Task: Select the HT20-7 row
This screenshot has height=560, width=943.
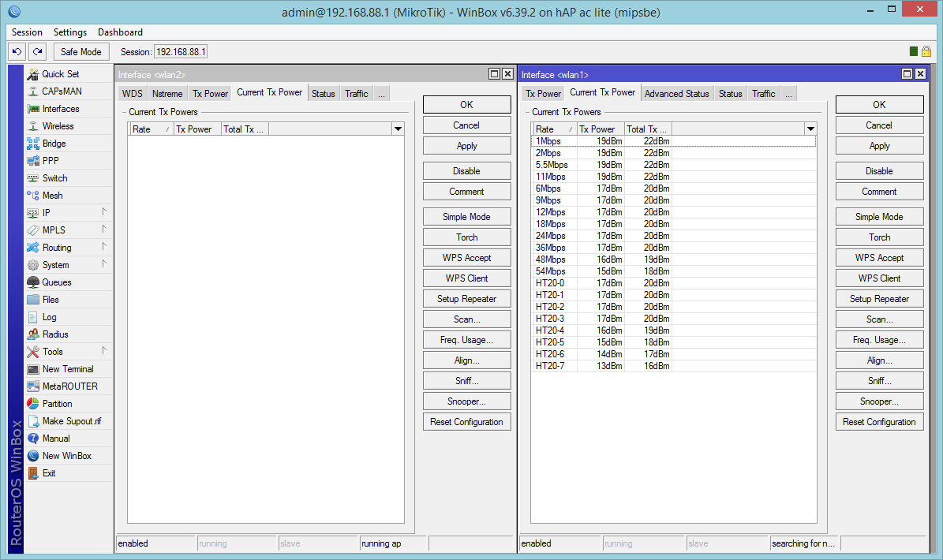Action: (674, 366)
